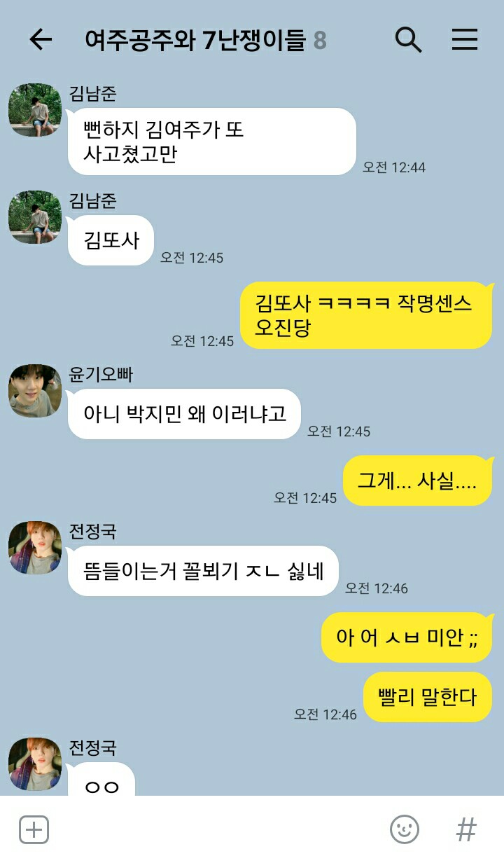
Task: Tap 김남준's second profile picture above 김또사
Action: (35, 217)
